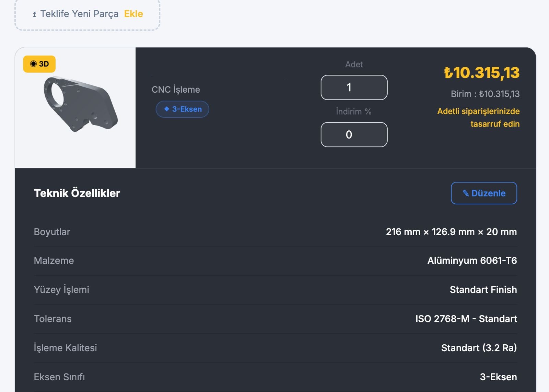Click the Düzenle button

[x=484, y=193]
